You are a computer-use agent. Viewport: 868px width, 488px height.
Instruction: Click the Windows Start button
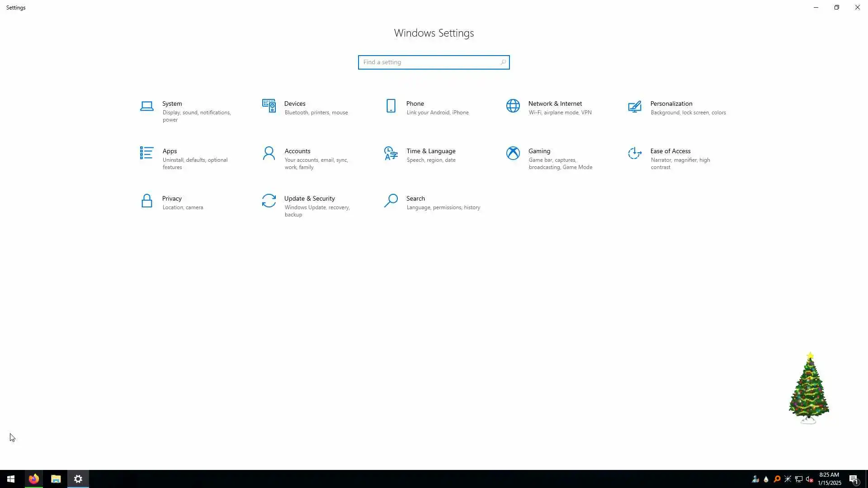pos(11,479)
